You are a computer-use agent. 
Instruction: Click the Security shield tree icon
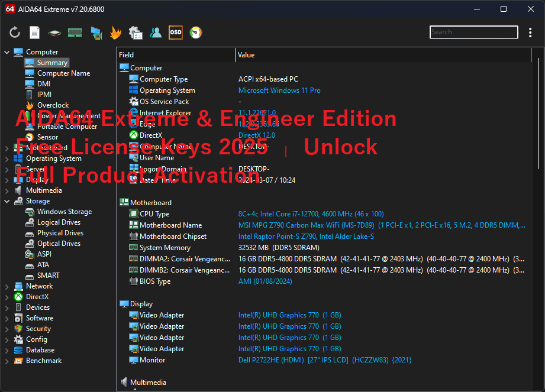[x=18, y=329]
